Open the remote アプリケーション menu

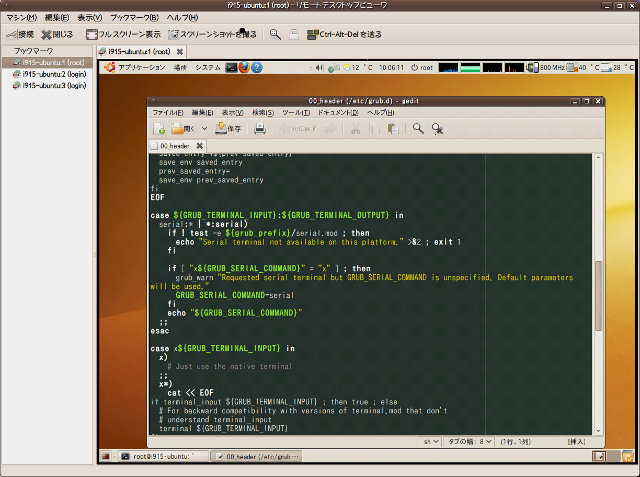141,67
